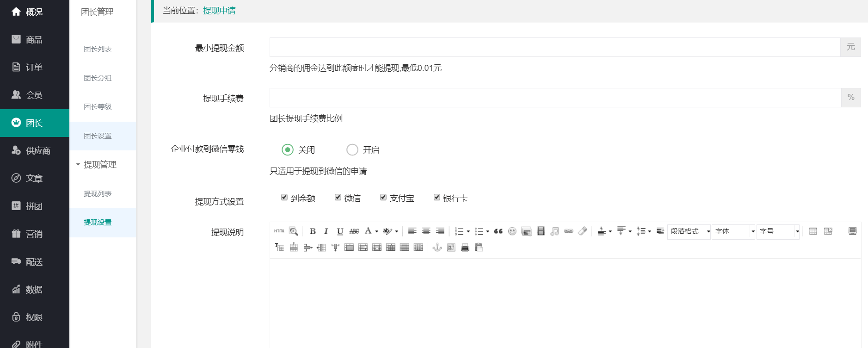868x348 pixels.
Task: Apply underline formatting
Action: 340,231
